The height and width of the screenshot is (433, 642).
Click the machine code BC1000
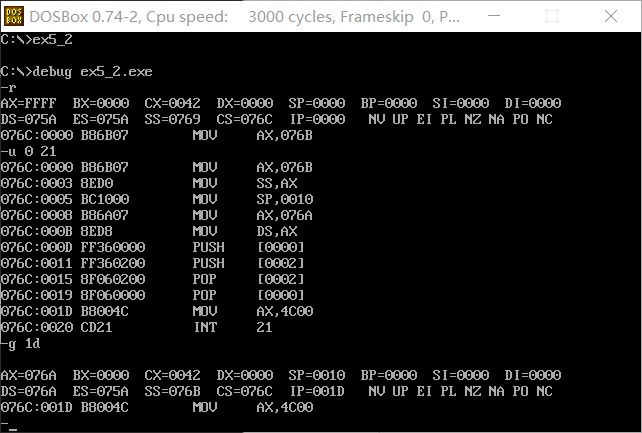(x=105, y=199)
